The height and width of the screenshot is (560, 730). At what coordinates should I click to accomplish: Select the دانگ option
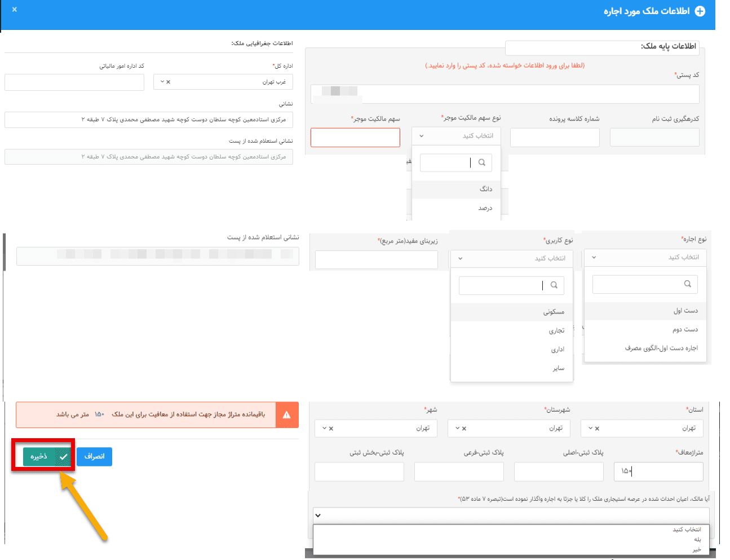(x=456, y=189)
